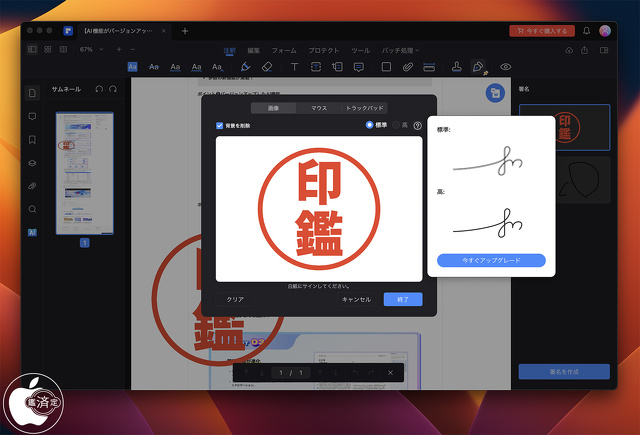
Task: Click the PDFelement app home icon
Action: [x=68, y=31]
